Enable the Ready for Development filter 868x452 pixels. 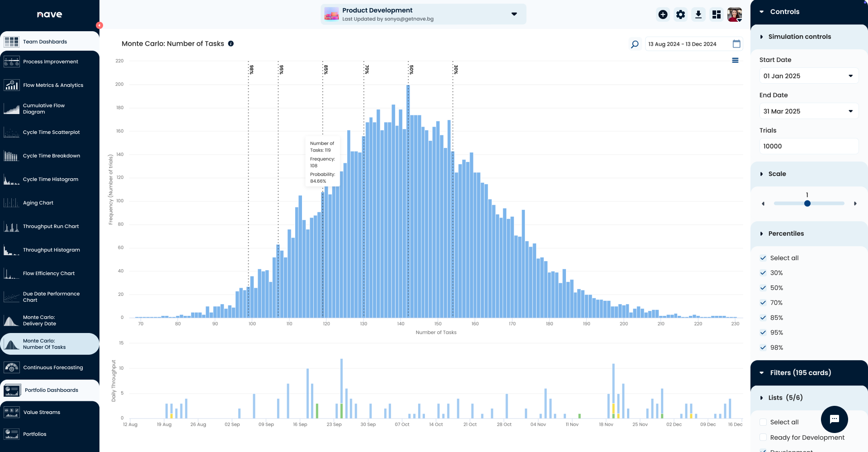tap(763, 438)
